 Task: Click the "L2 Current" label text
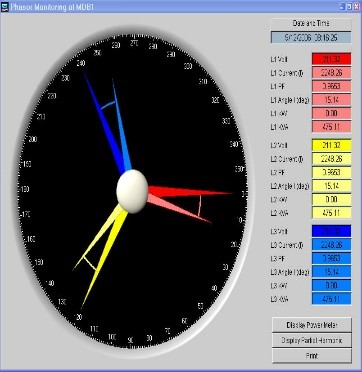tap(287, 159)
